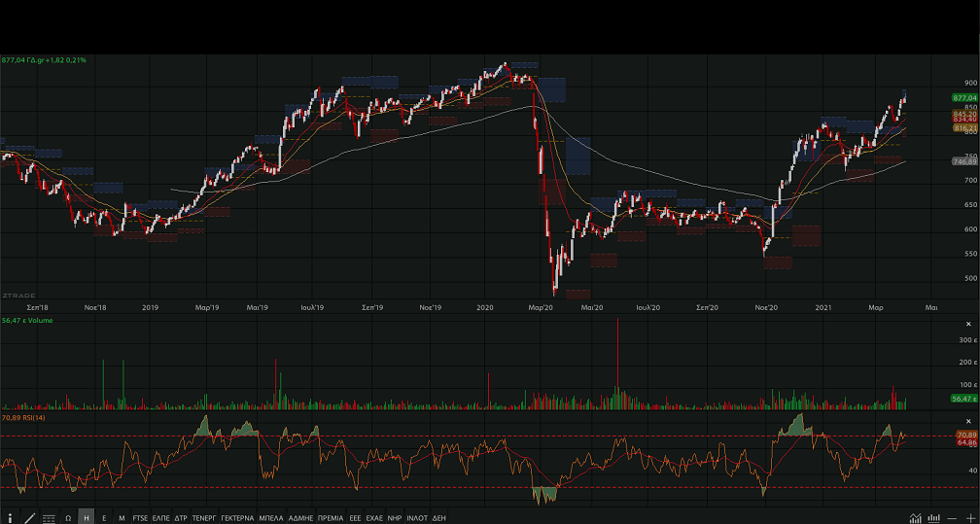Image resolution: width=980 pixels, height=524 pixels.
Task: Close the RSI(14) panel
Action: click(969, 421)
